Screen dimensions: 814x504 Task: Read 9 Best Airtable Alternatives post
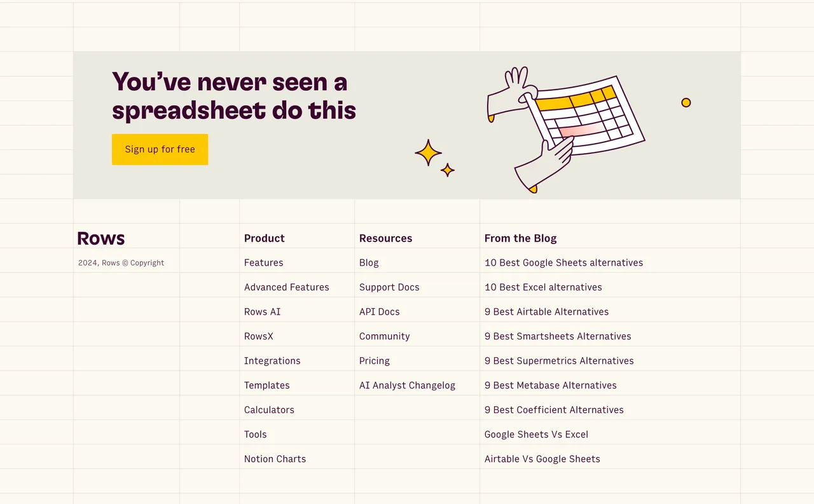[546, 311]
